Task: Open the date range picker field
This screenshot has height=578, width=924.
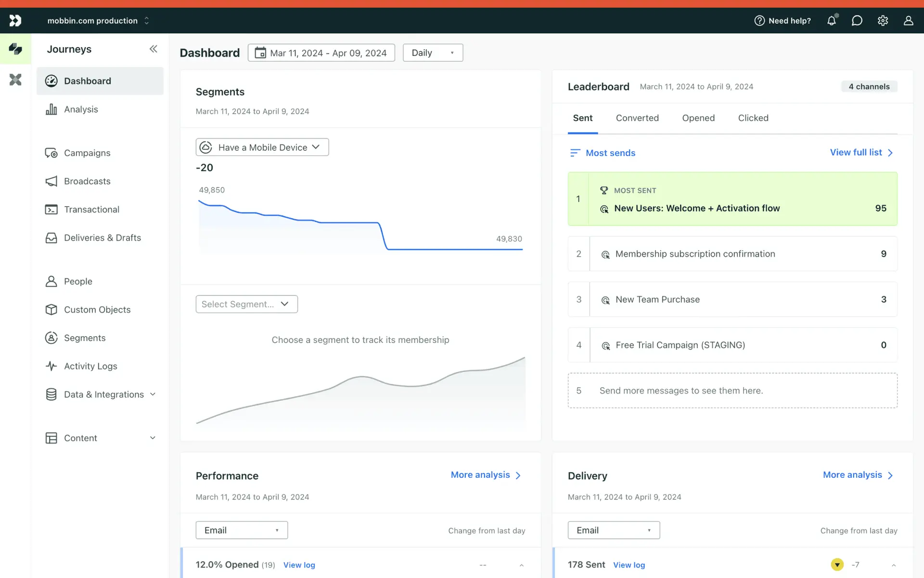Action: tap(321, 53)
